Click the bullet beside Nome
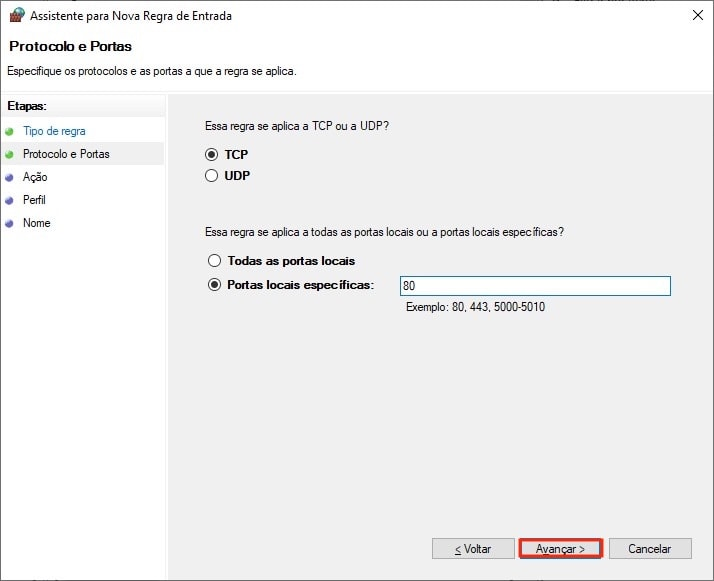This screenshot has width=714, height=581. pyautogui.click(x=9, y=224)
